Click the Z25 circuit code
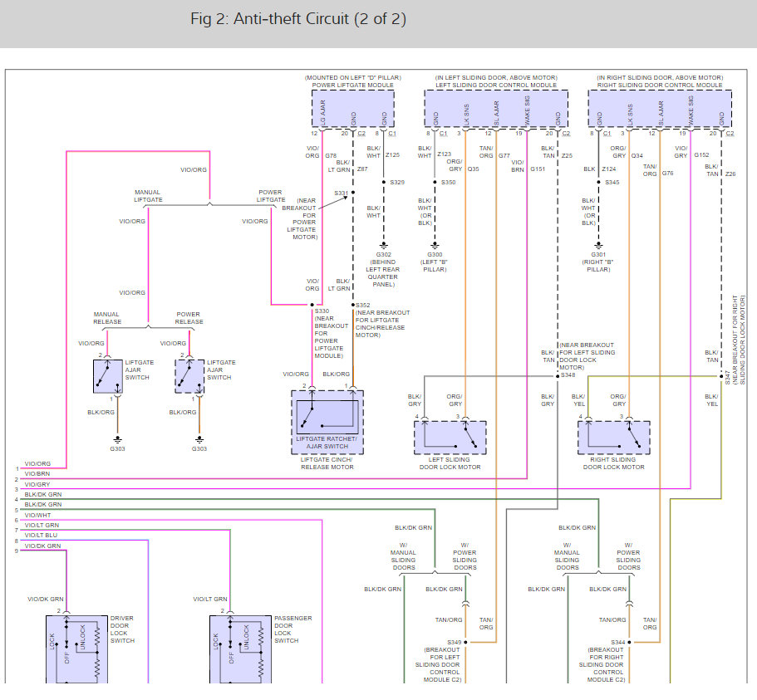Screen dimensions: 757x700 567,156
